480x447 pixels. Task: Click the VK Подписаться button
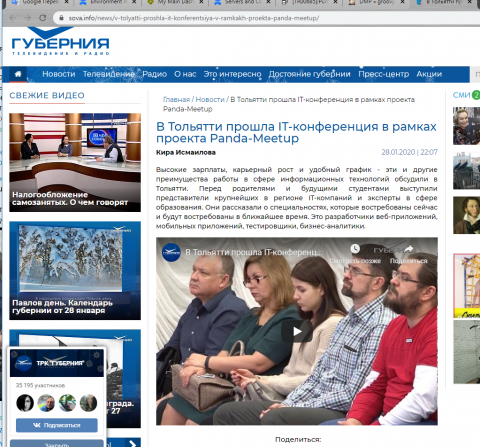[57, 425]
